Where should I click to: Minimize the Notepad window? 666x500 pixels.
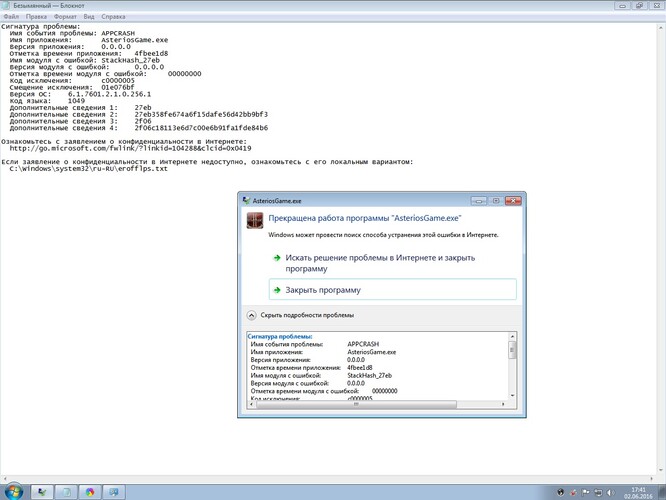click(622, 6)
